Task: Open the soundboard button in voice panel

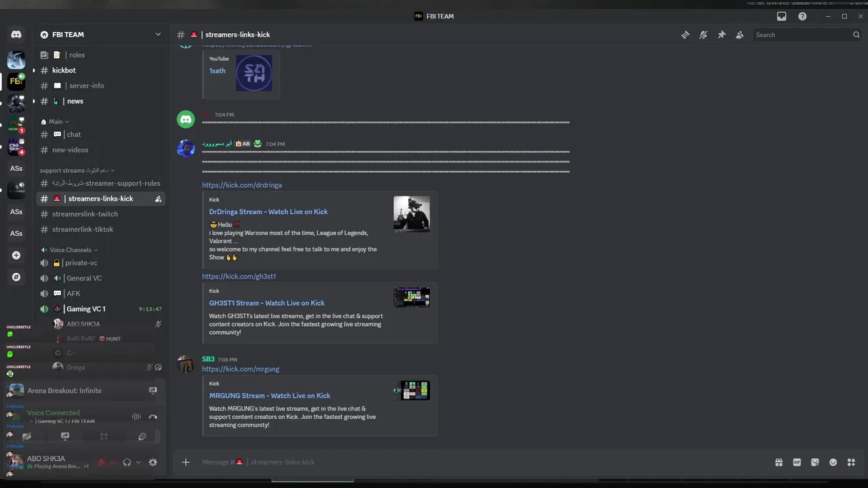Action: [142, 436]
